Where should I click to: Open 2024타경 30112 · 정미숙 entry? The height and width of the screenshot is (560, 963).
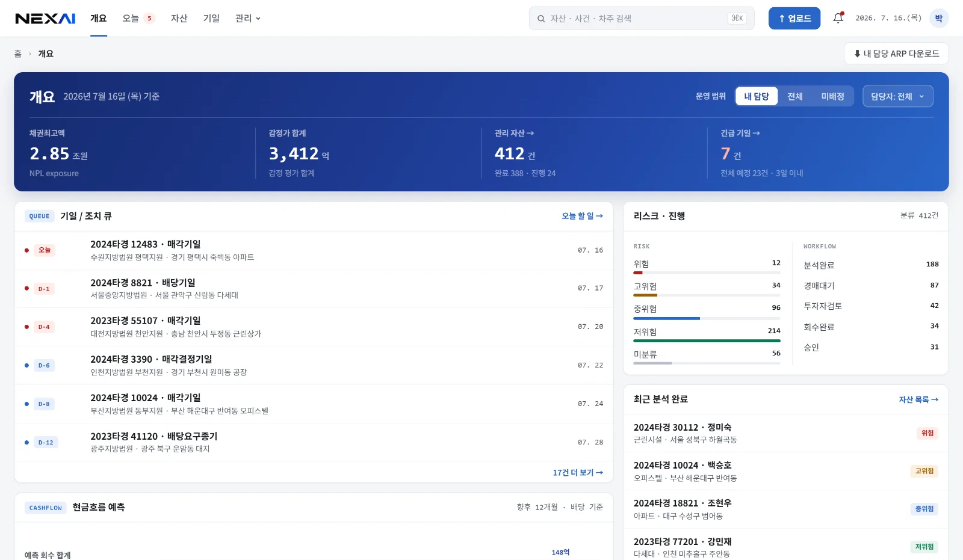(x=785, y=433)
